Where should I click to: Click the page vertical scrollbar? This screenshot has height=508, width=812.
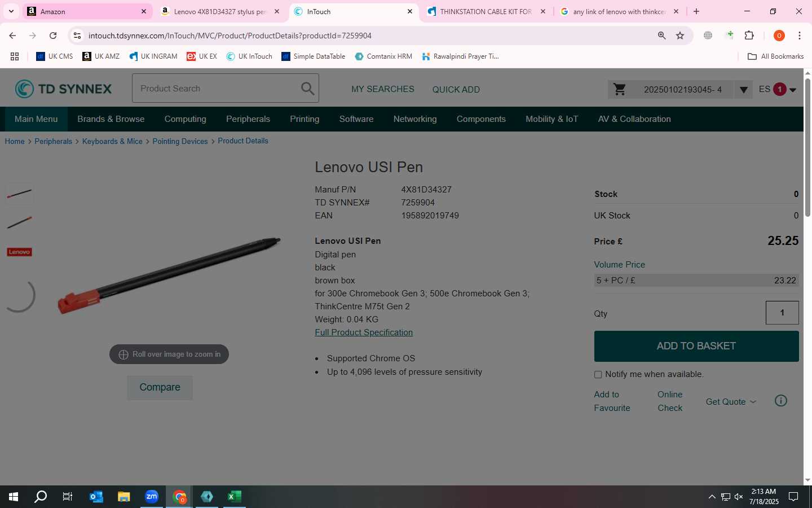[x=807, y=148]
